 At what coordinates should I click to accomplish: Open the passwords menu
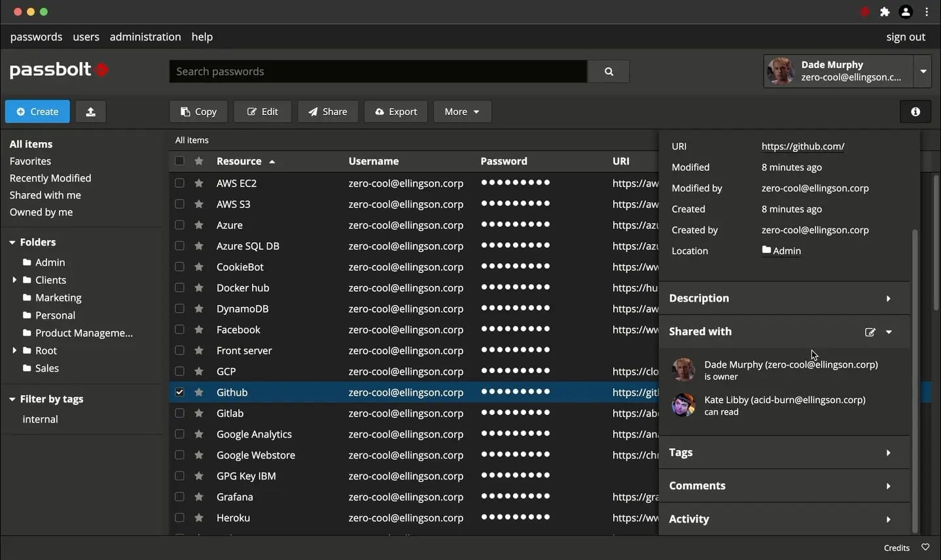36,37
